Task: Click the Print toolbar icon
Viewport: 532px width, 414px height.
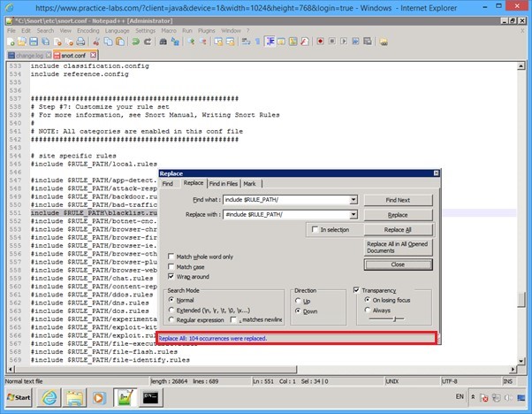Action: [x=80, y=42]
